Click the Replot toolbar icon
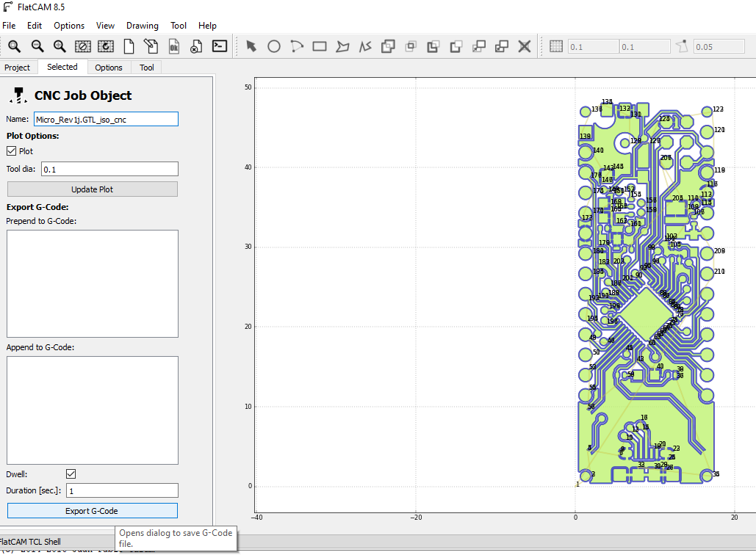 tap(106, 46)
